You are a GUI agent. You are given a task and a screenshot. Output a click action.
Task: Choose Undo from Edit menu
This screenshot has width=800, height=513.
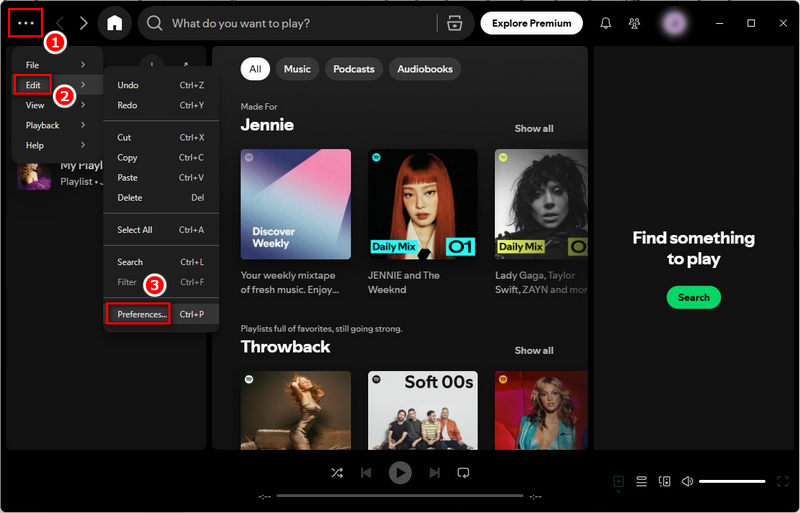[161, 85]
